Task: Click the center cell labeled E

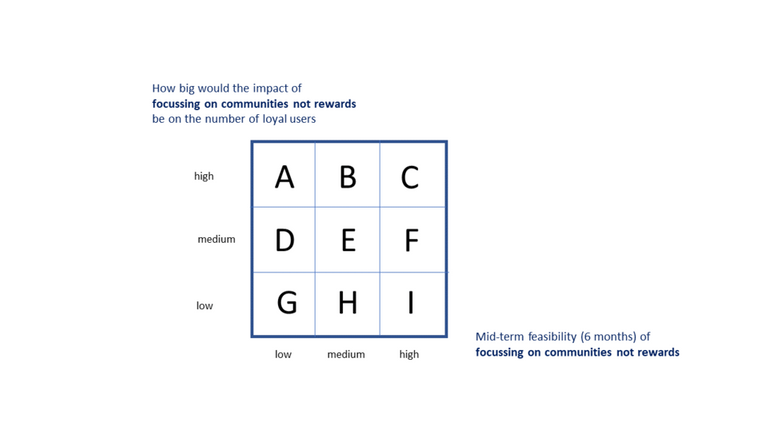Action: 347,240
